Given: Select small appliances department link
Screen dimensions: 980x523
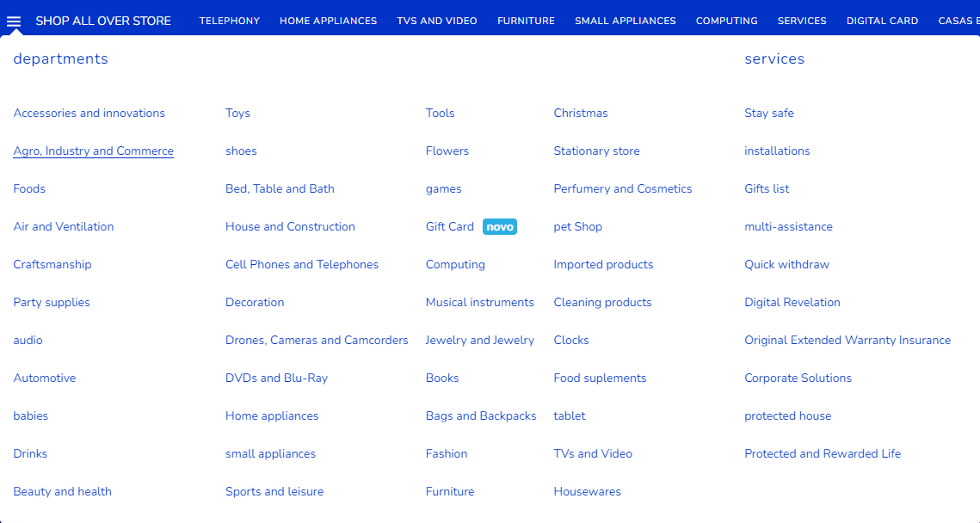Looking at the screenshot, I should coord(271,453).
